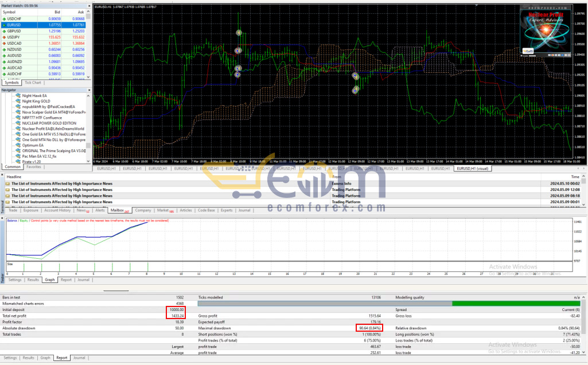Click the Headline column header in Mailbox
The image size is (588, 365).
tap(14, 177)
